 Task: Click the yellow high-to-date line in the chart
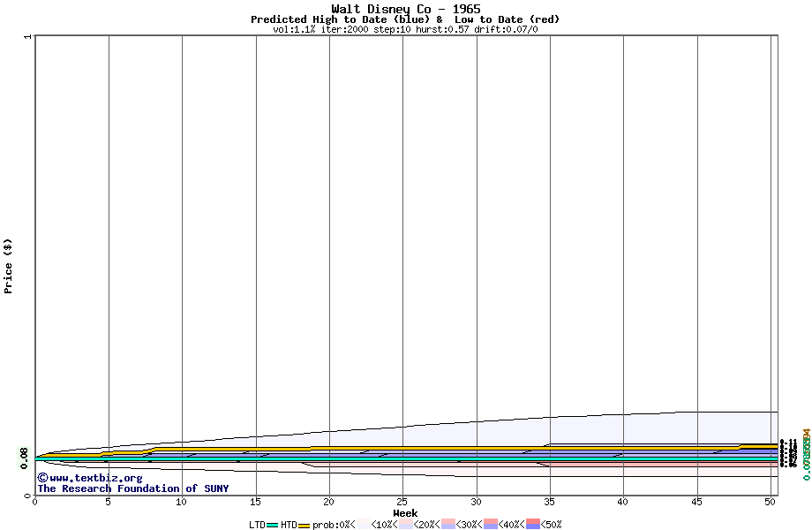coord(406,448)
